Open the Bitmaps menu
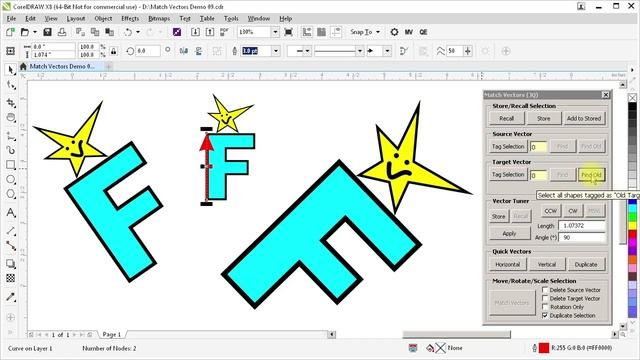Viewport: 640px width, 360px height. pos(159,18)
